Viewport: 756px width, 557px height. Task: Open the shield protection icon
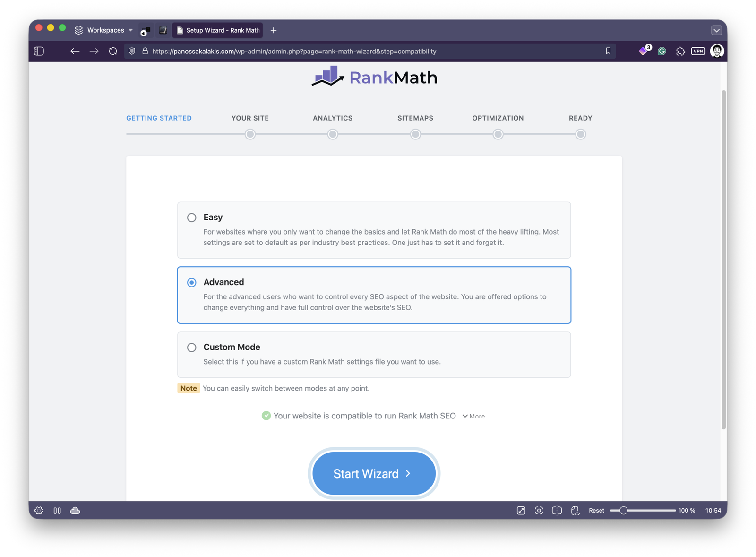[132, 51]
